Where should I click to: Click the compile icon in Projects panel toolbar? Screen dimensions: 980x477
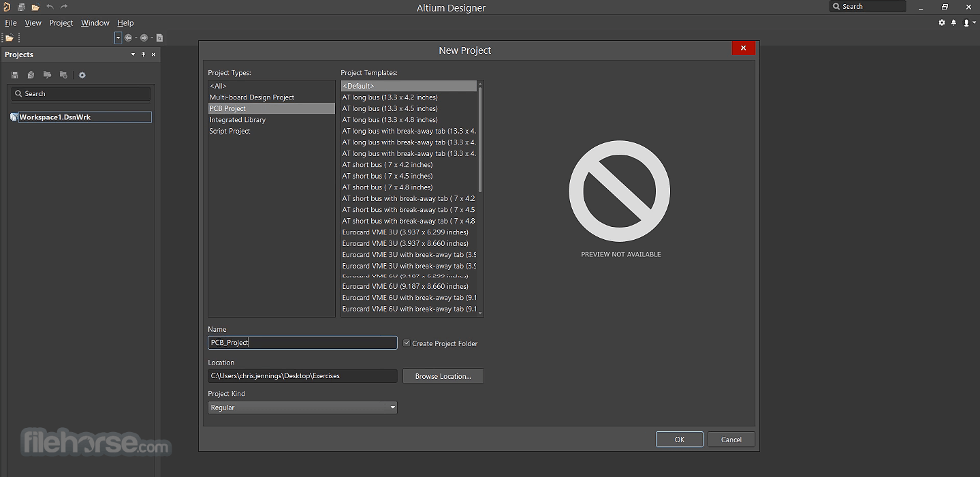point(31,75)
